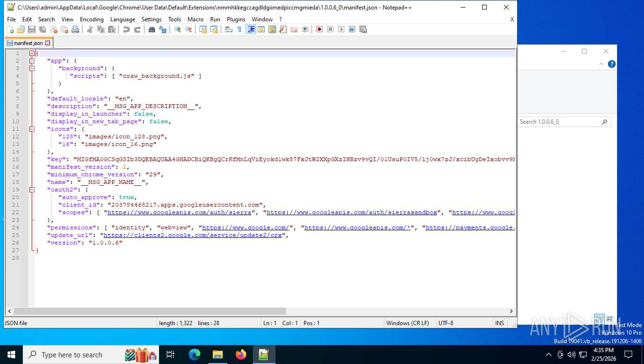Open the Document Map icon
The image size is (644, 364).
point(272,29)
